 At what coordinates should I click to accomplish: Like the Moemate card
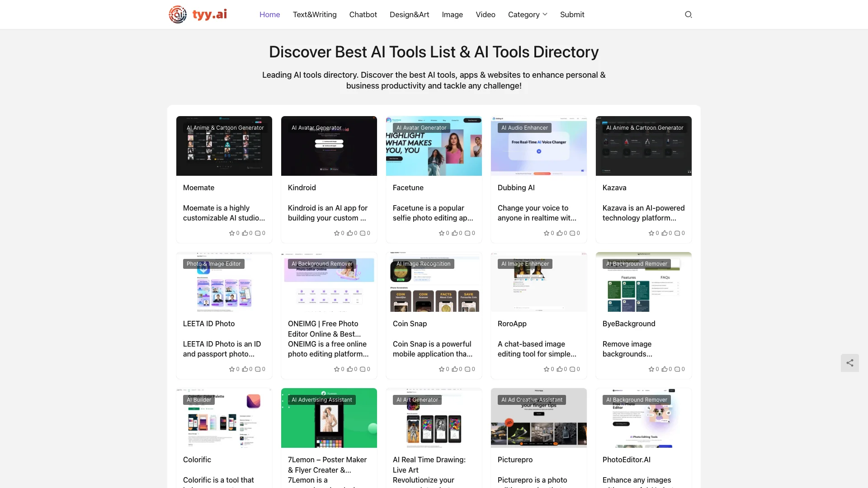[245, 233]
